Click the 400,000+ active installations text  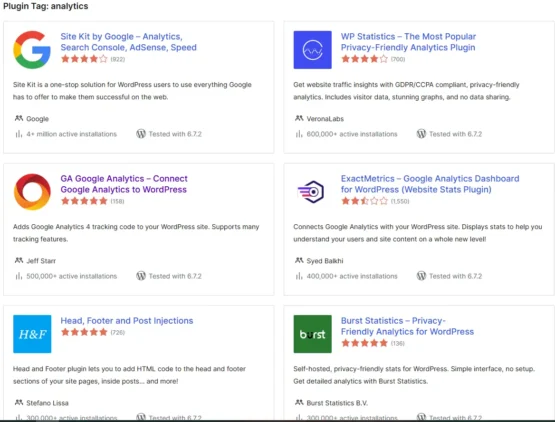pyautogui.click(x=352, y=276)
